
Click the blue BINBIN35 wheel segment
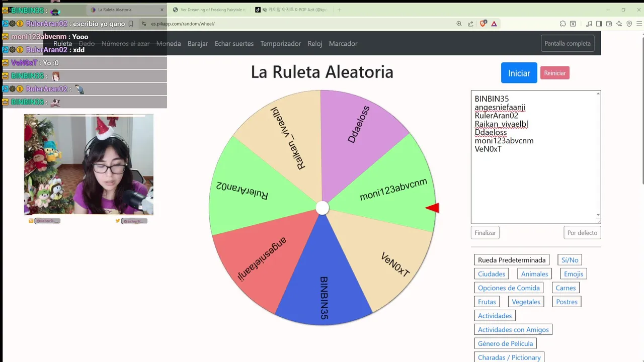pyautogui.click(x=324, y=282)
